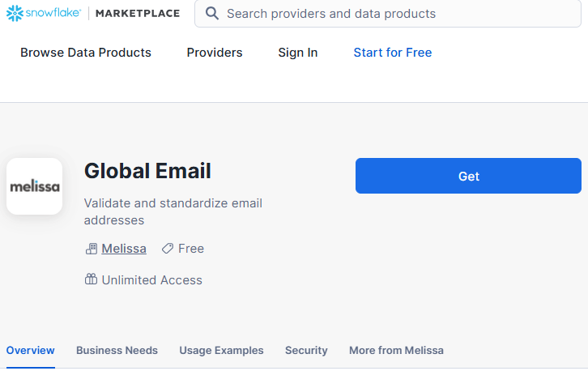Click the search magnifier icon

click(x=212, y=14)
